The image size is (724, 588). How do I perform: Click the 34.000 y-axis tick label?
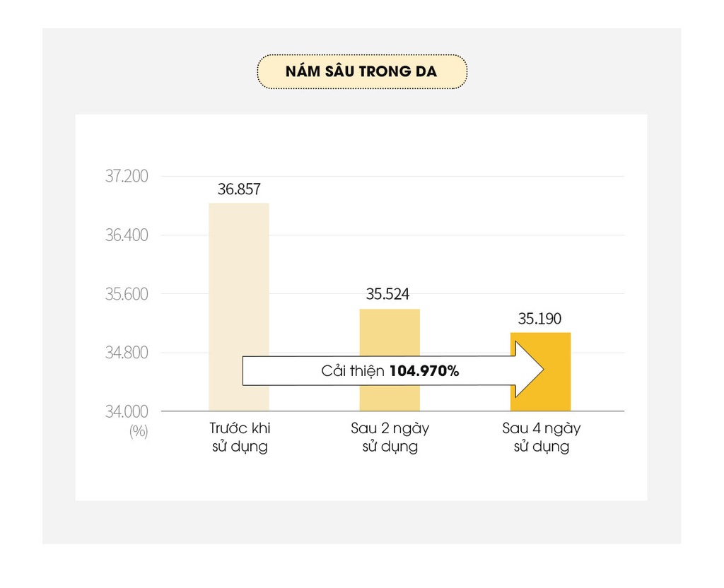coord(127,411)
